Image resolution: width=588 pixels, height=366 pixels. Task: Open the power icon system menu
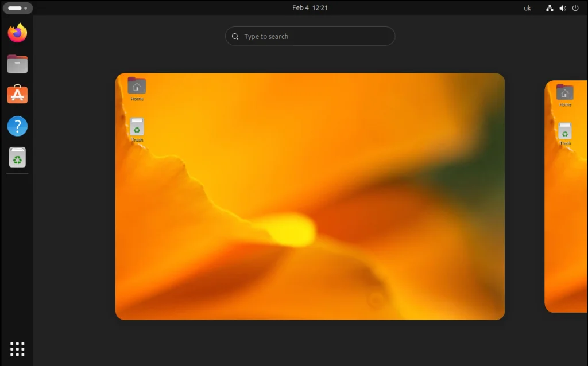coord(575,8)
